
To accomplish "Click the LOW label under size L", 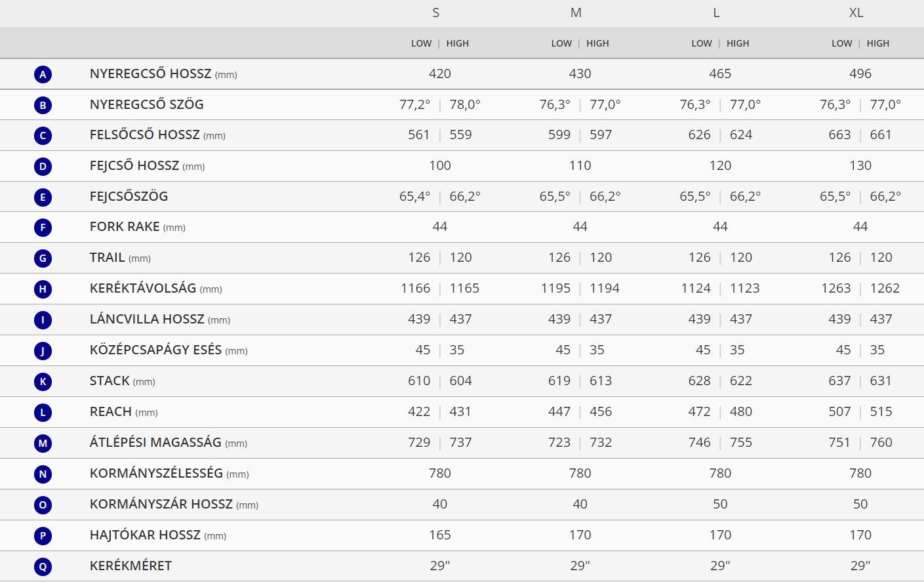I will pyautogui.click(x=702, y=43).
